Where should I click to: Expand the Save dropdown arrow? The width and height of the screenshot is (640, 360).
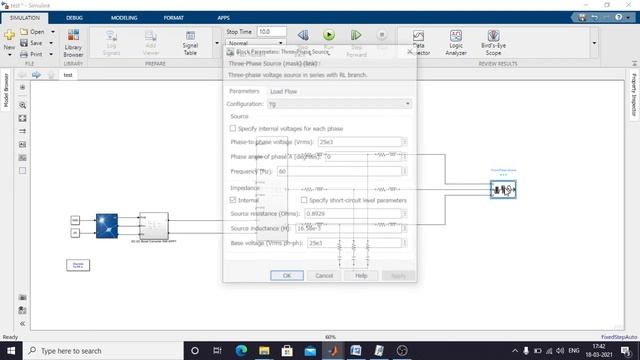pos(51,43)
